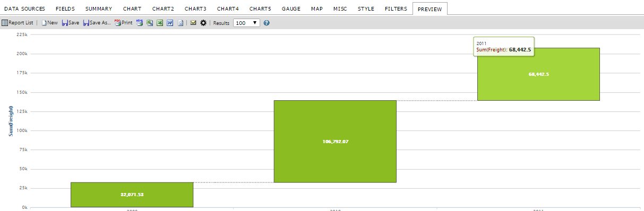644x211 pixels.
Task: Open the Summary tab
Action: click(x=99, y=9)
